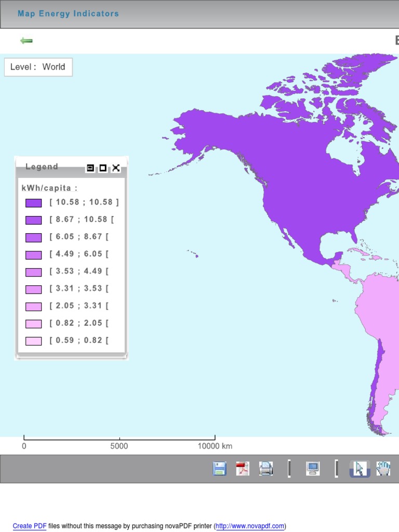
Task: Click the 6.05 ; 8.67 legend color swatch
Action: (x=34, y=237)
